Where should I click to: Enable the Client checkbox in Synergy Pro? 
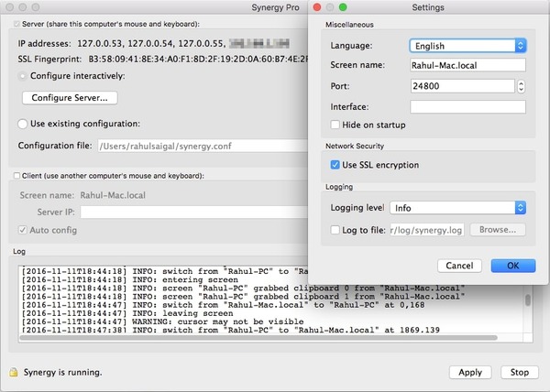[16, 176]
